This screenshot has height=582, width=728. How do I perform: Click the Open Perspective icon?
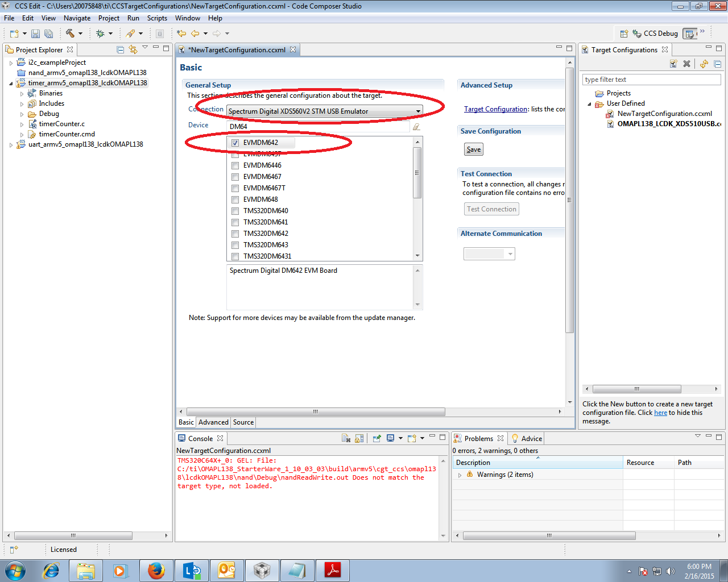point(624,34)
